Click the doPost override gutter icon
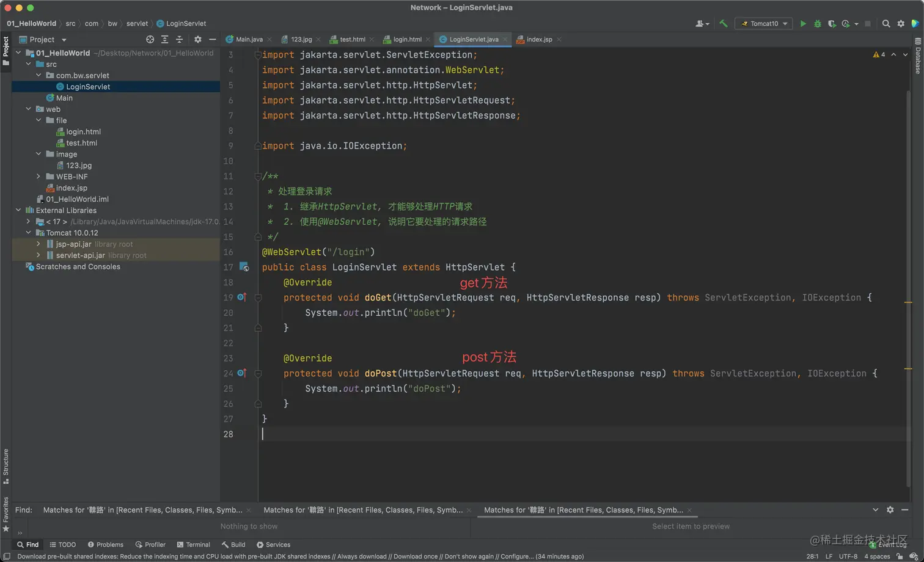This screenshot has height=562, width=924. tap(241, 373)
